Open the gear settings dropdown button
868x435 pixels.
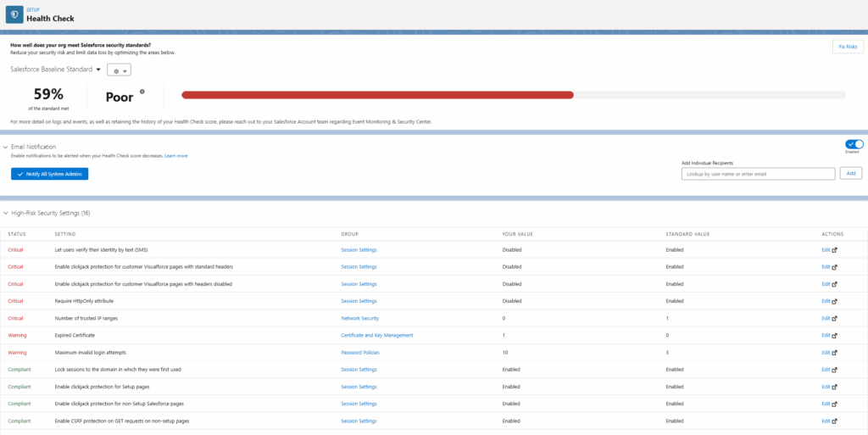pos(119,71)
